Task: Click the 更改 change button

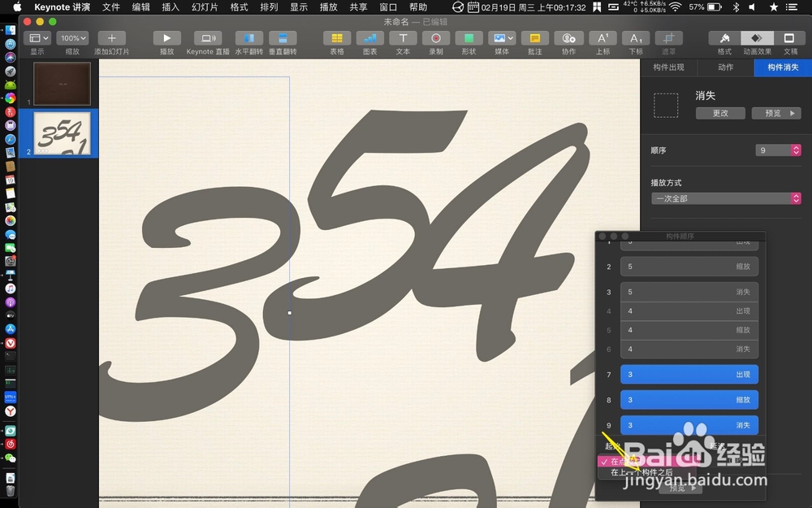Action: [719, 113]
